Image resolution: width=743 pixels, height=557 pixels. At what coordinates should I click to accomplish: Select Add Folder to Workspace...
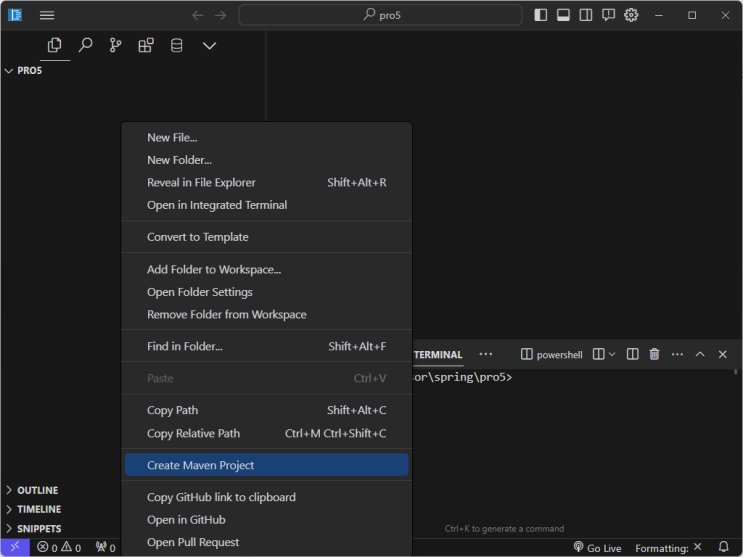pos(267,270)
